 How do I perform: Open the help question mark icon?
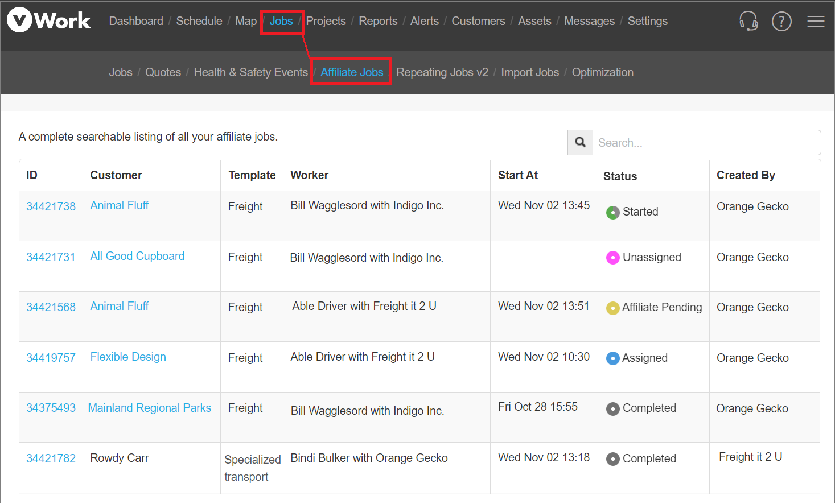click(781, 21)
